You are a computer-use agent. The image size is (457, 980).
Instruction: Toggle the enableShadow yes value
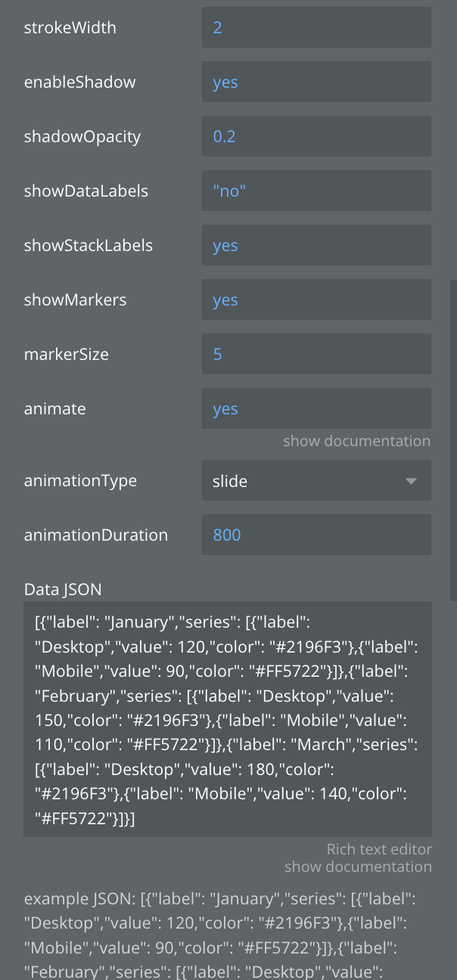316,82
